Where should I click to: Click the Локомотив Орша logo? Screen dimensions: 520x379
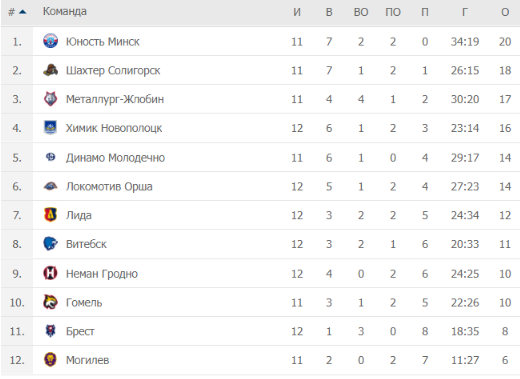50,186
